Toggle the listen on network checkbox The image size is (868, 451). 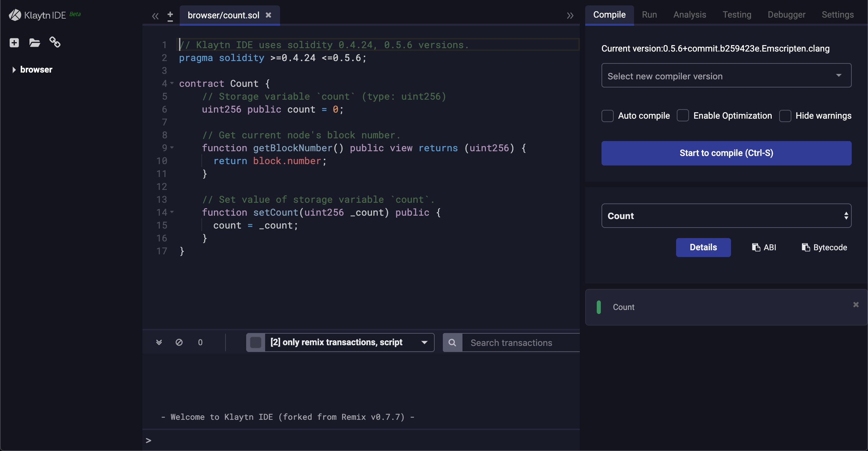pyautogui.click(x=256, y=342)
